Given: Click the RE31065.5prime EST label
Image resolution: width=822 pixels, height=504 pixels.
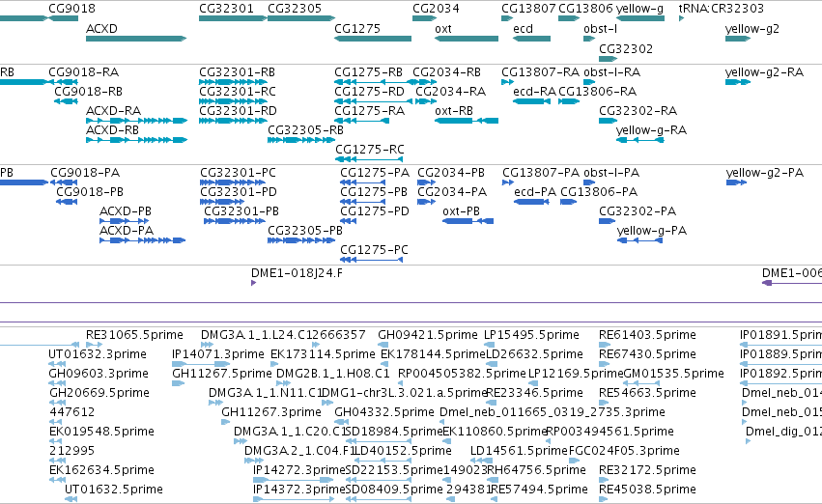Looking at the screenshot, I should coord(134,335).
